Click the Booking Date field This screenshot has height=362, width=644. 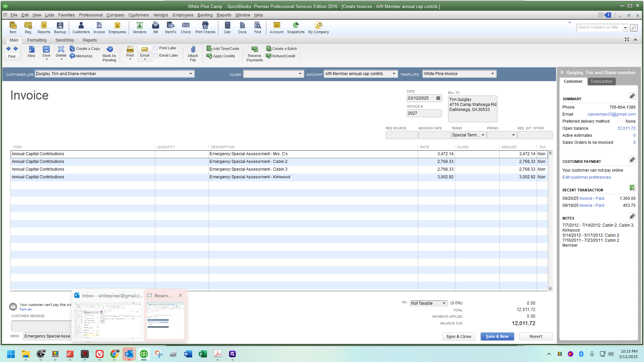[434, 135]
